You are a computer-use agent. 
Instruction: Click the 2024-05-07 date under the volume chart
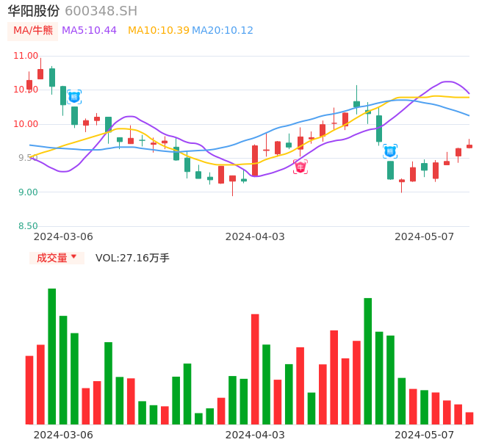tap(425, 435)
